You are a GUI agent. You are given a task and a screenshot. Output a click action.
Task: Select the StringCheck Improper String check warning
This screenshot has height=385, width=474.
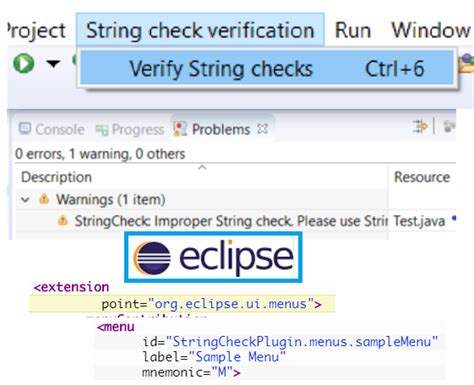pos(231,221)
